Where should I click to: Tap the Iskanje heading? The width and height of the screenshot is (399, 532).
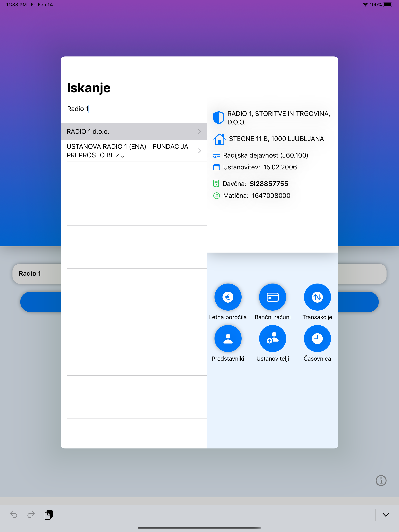[89, 88]
